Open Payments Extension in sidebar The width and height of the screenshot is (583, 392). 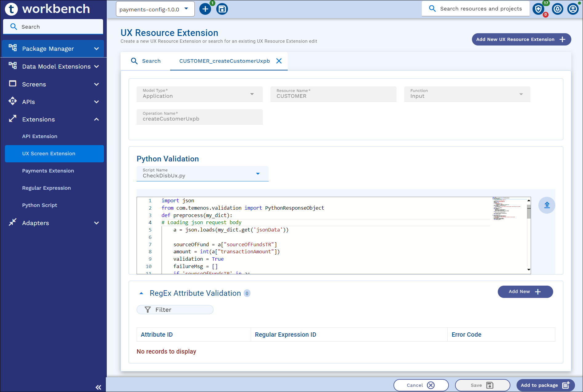point(48,171)
